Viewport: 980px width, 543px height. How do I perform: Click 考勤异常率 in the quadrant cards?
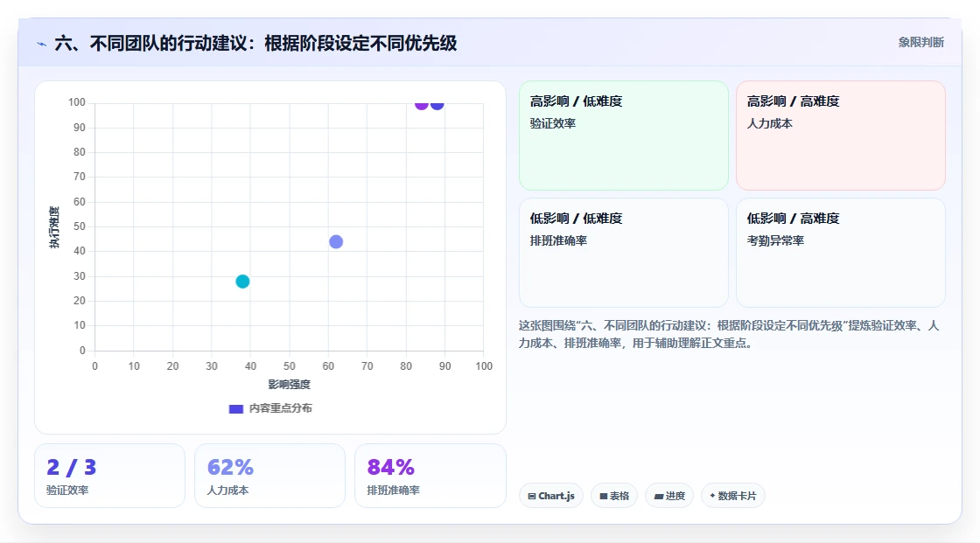pyautogui.click(x=775, y=240)
